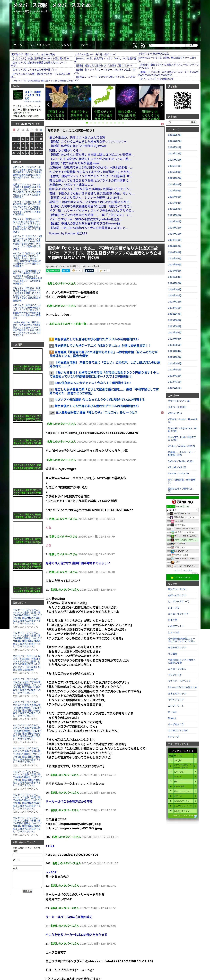The height and width of the screenshot is (980, 210).
Task: Open コンタクト in navigation bar
Action: pos(65,45)
